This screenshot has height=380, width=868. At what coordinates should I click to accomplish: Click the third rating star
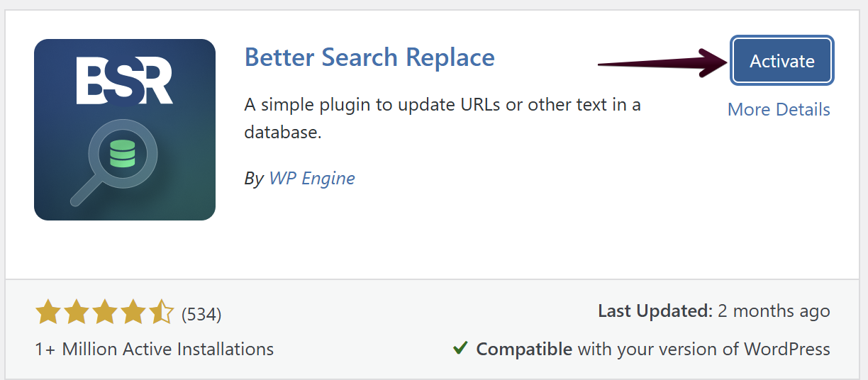tap(104, 313)
